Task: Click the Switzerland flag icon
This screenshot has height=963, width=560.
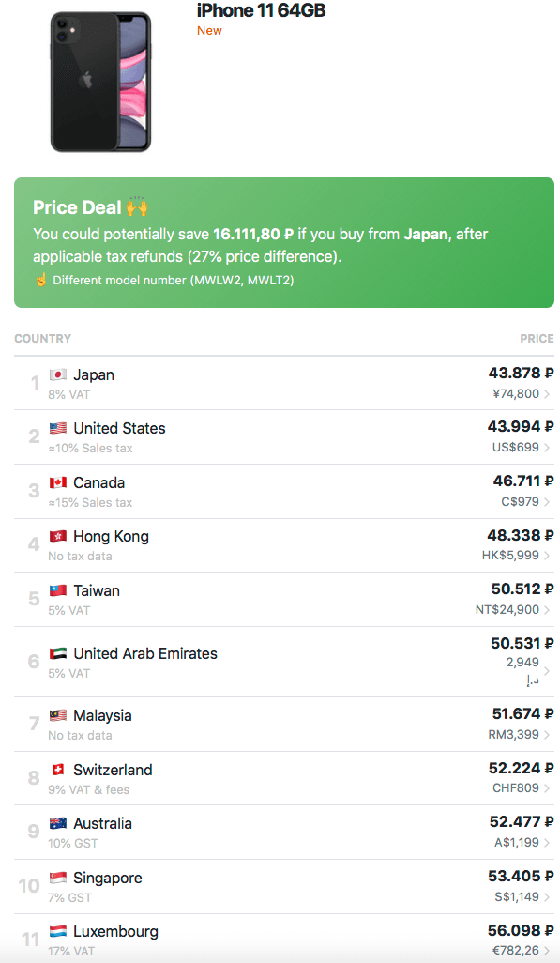Action: (58, 770)
